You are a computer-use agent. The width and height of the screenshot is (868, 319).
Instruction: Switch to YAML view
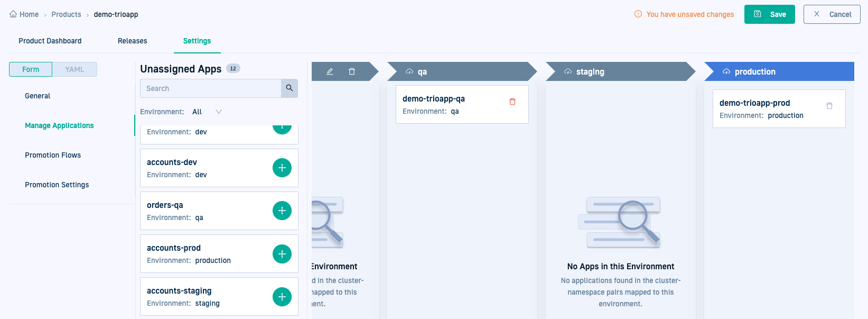click(x=74, y=69)
